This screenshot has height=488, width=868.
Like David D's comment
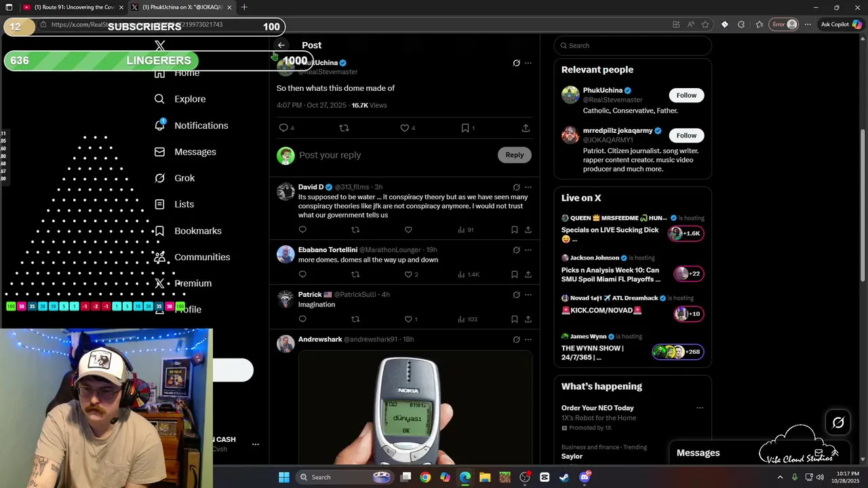pos(408,230)
